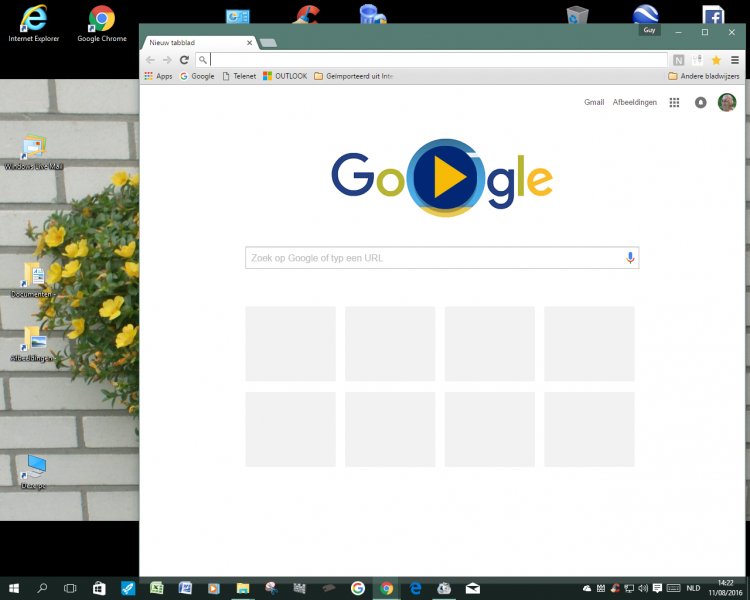The image size is (750, 600).
Task: Open Google notifications bell
Action: point(700,102)
